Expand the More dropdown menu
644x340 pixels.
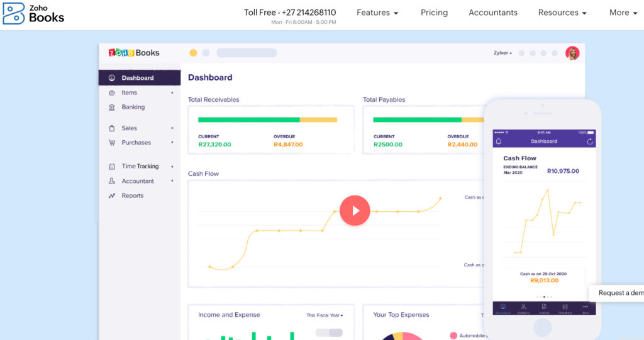(x=623, y=13)
